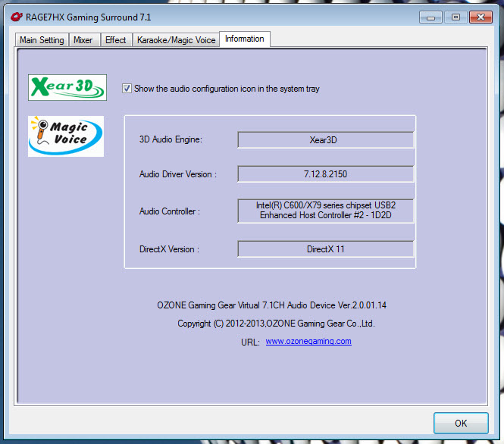Click the Audio Driver Version field 7.12.8.2150

pos(326,174)
